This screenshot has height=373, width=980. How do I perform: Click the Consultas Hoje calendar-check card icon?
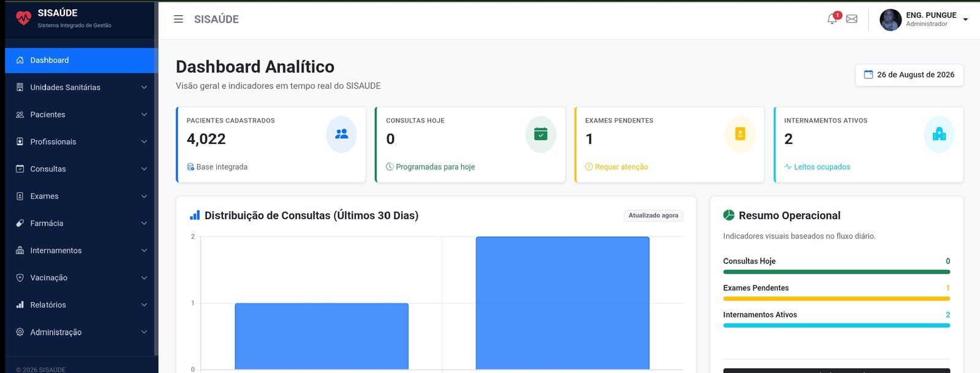click(x=541, y=134)
